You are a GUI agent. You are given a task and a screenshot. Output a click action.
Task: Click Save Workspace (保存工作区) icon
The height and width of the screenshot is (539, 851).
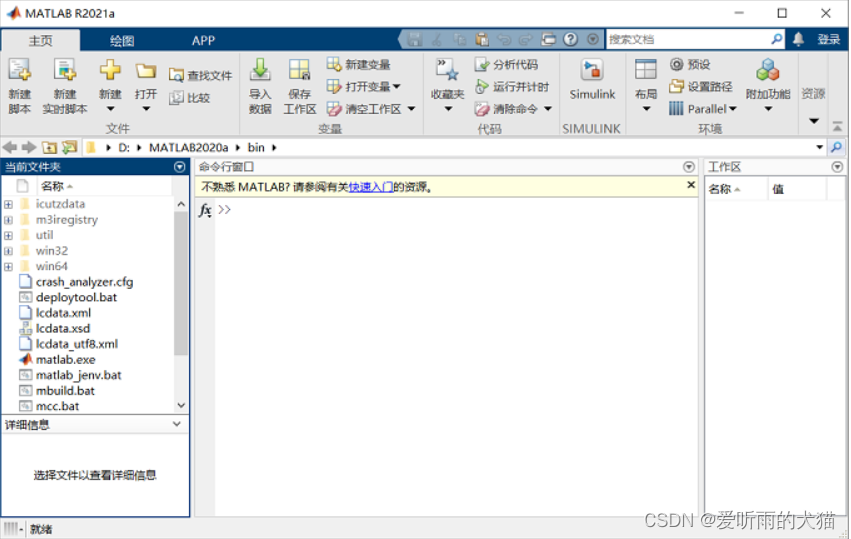coord(300,71)
